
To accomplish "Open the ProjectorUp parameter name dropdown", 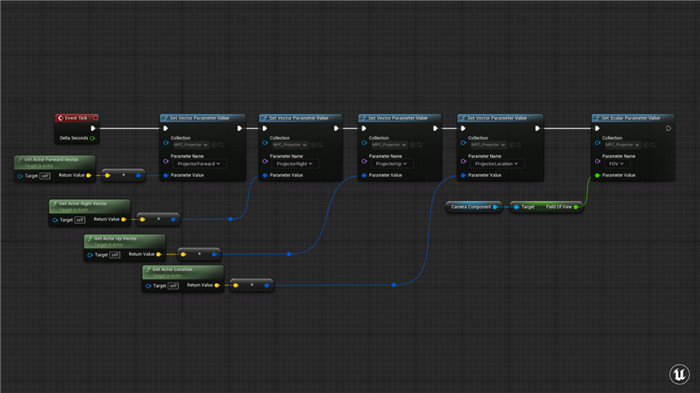I will click(391, 164).
